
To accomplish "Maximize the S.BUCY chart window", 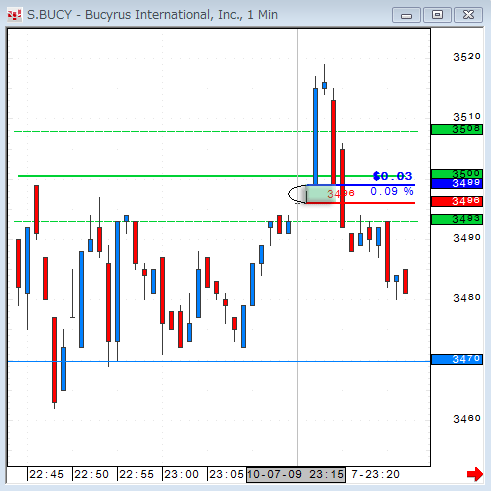I will tap(437, 15).
